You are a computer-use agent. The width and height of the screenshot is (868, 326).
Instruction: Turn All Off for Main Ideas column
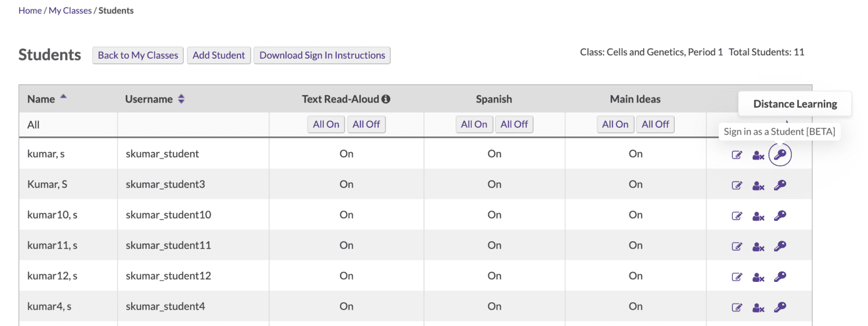655,124
